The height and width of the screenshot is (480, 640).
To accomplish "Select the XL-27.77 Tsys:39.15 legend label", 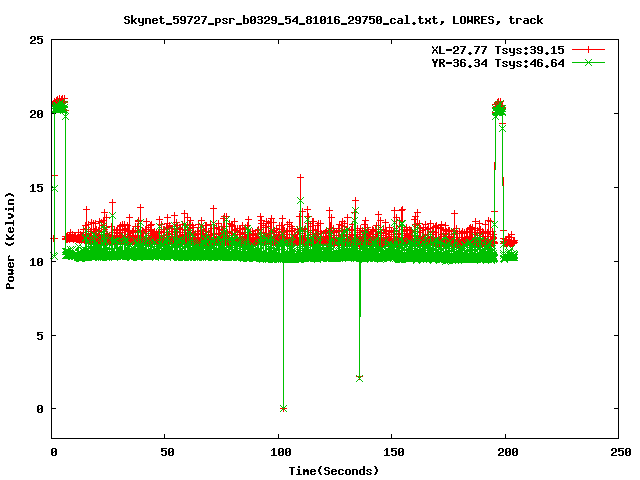I will (498, 50).
